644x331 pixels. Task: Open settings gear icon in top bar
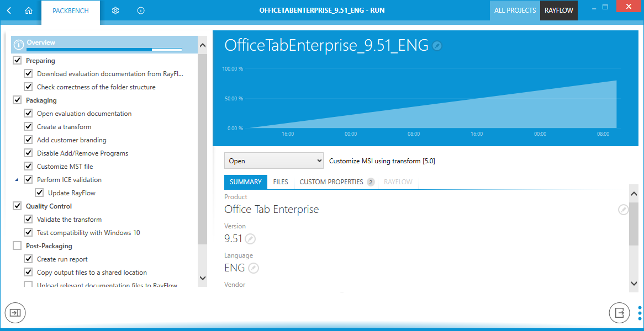[x=115, y=10]
